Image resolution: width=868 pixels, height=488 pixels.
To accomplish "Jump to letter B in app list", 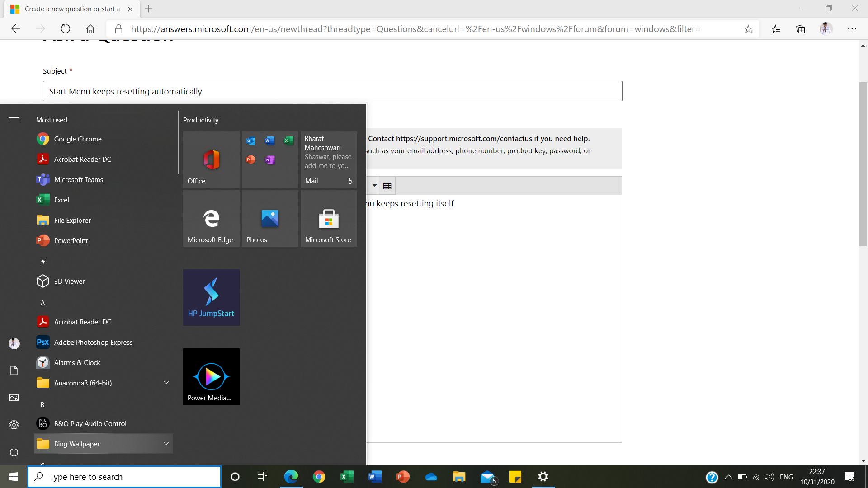I will 42,404.
